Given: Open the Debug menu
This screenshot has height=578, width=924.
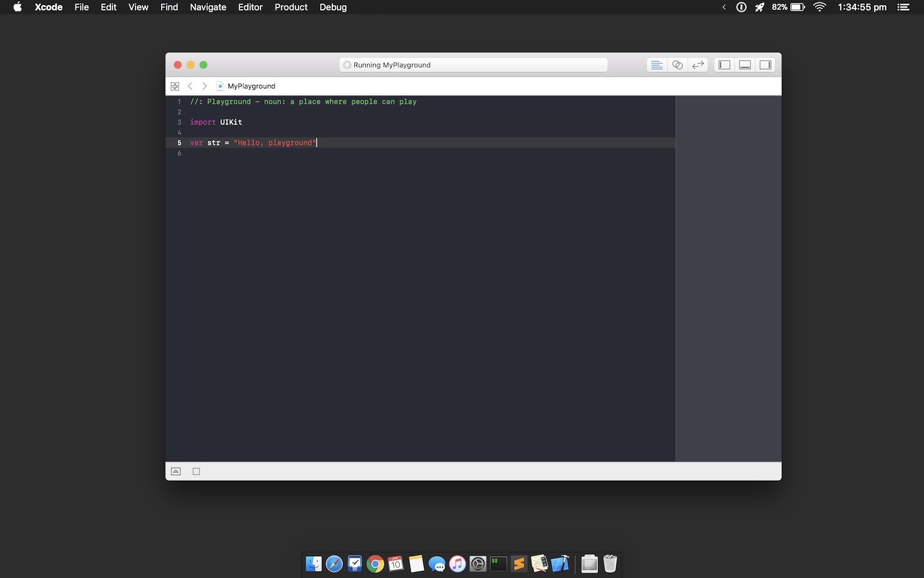Looking at the screenshot, I should [333, 7].
